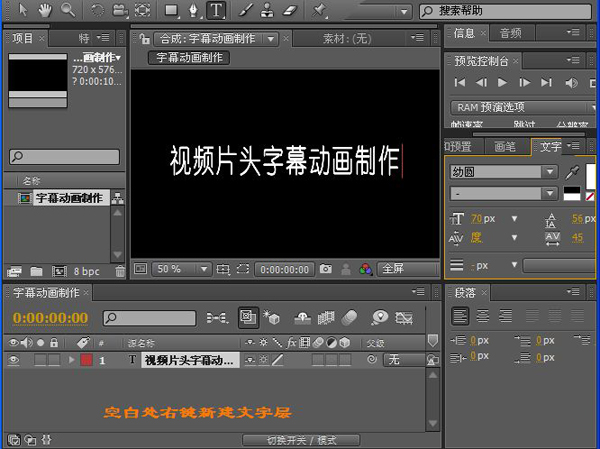Switch to the 信息 tab

click(x=464, y=33)
